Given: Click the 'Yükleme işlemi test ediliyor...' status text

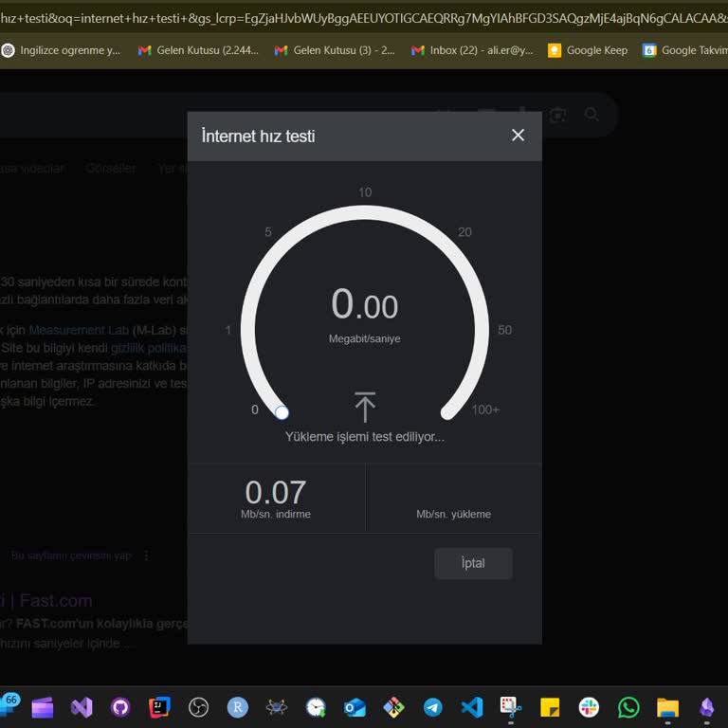Looking at the screenshot, I should click(x=364, y=437).
